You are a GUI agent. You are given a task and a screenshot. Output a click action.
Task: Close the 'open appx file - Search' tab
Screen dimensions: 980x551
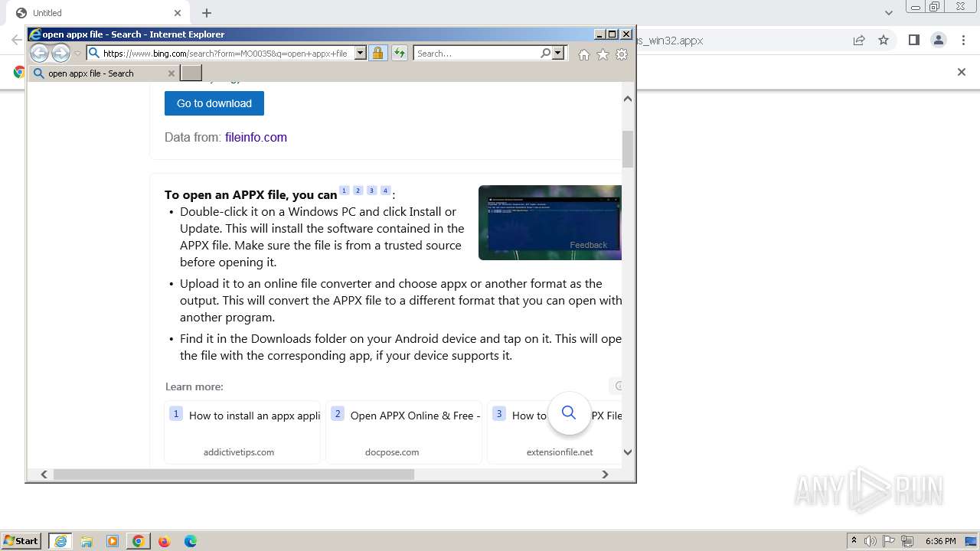click(x=171, y=73)
